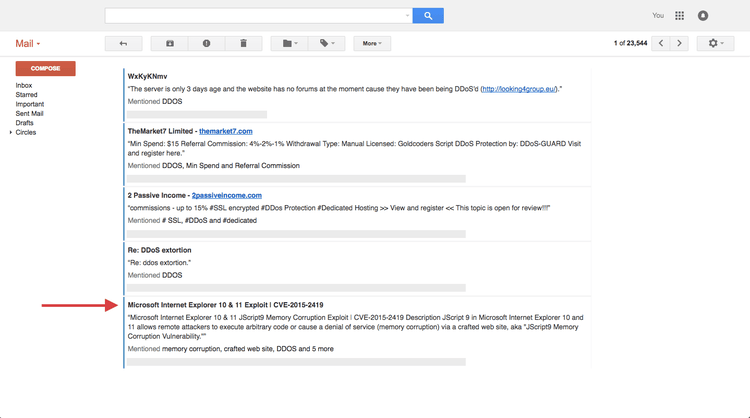Image resolution: width=750 pixels, height=418 pixels.
Task: Go back to inbox with back arrow
Action: click(x=123, y=44)
